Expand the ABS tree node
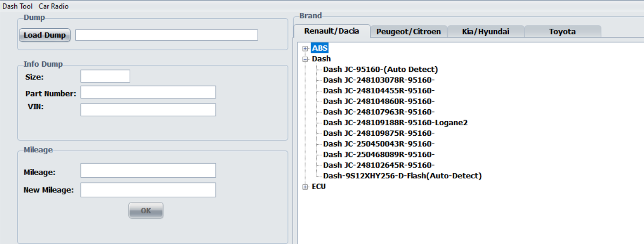 point(305,48)
